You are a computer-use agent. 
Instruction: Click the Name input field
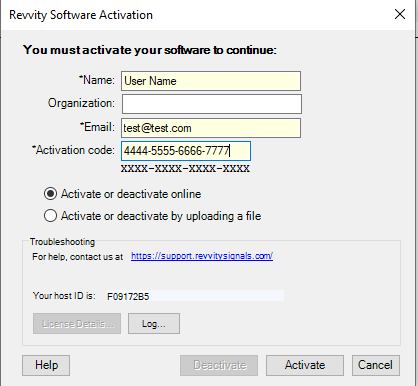pyautogui.click(x=211, y=81)
